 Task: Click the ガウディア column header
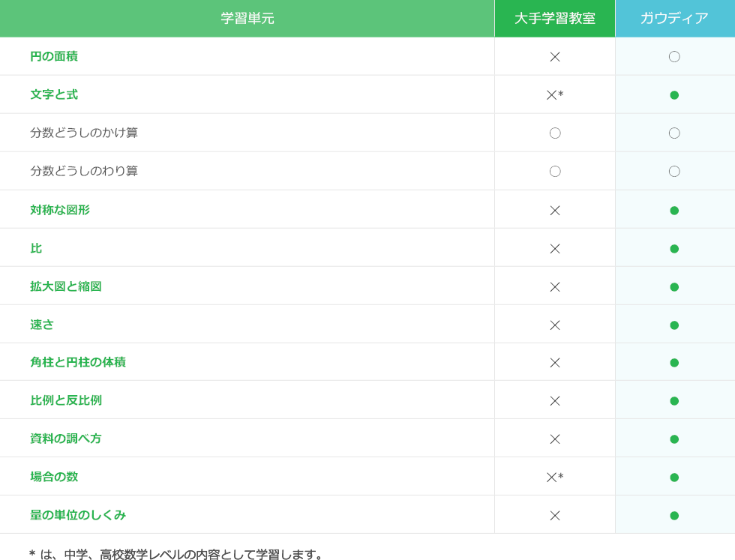tap(674, 19)
